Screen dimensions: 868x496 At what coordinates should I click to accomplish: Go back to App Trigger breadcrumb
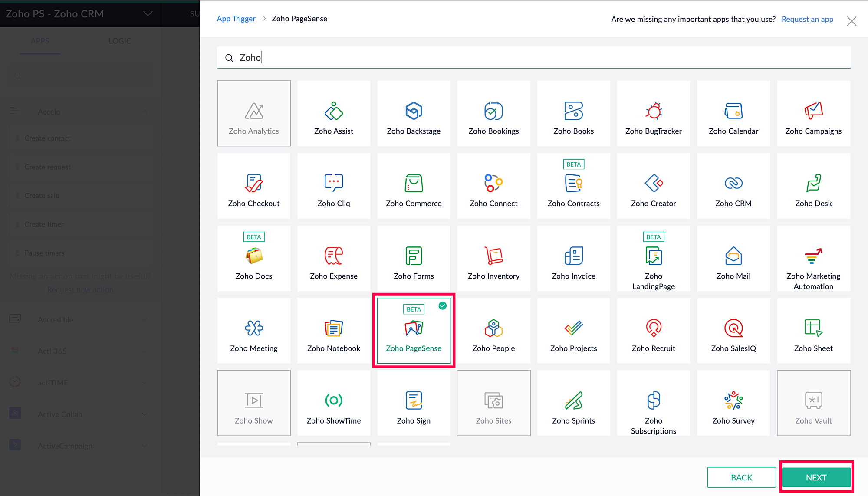(x=236, y=19)
